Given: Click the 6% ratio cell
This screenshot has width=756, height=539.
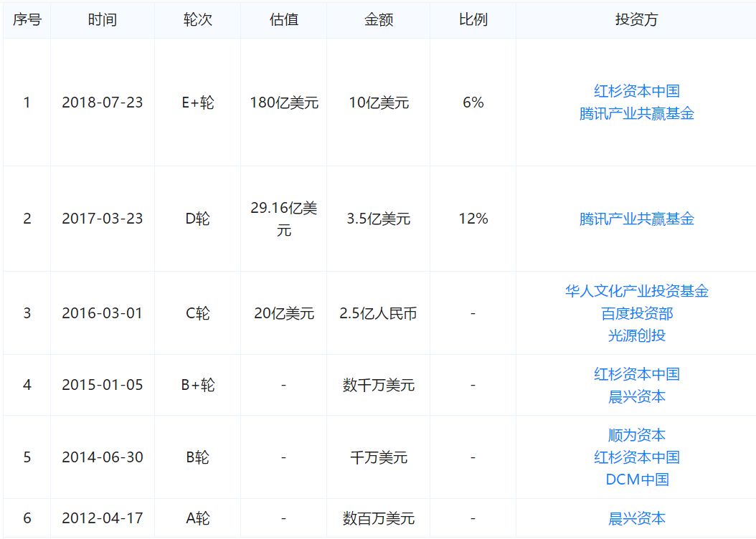Looking at the screenshot, I should pyautogui.click(x=473, y=102).
